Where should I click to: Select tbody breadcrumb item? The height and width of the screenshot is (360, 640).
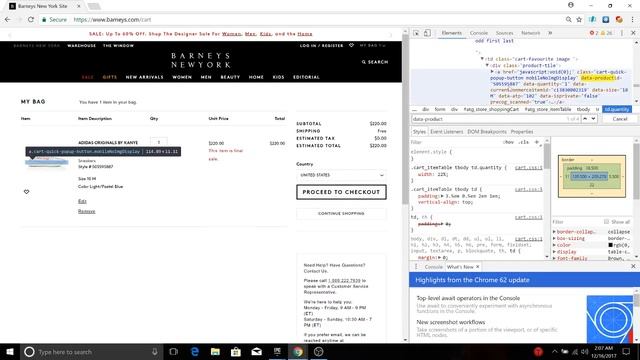pyautogui.click(x=583, y=109)
